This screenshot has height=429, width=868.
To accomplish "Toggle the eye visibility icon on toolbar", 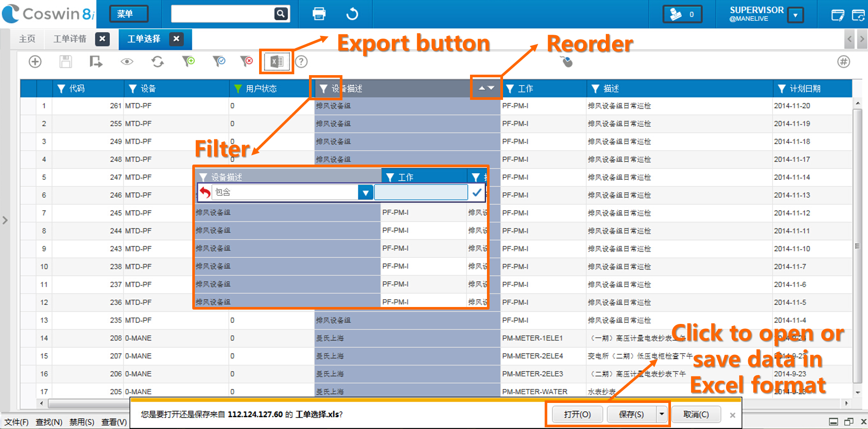I will tap(126, 61).
